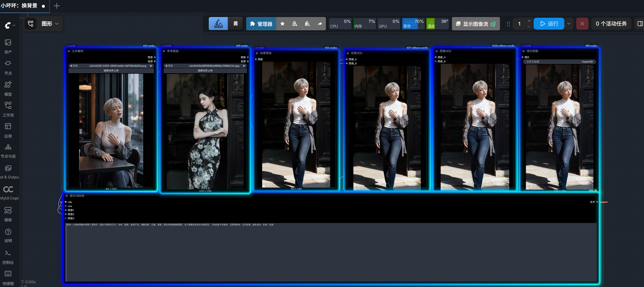Click the prompt text area in 提示词控制
644x287 pixels.
coord(331,252)
